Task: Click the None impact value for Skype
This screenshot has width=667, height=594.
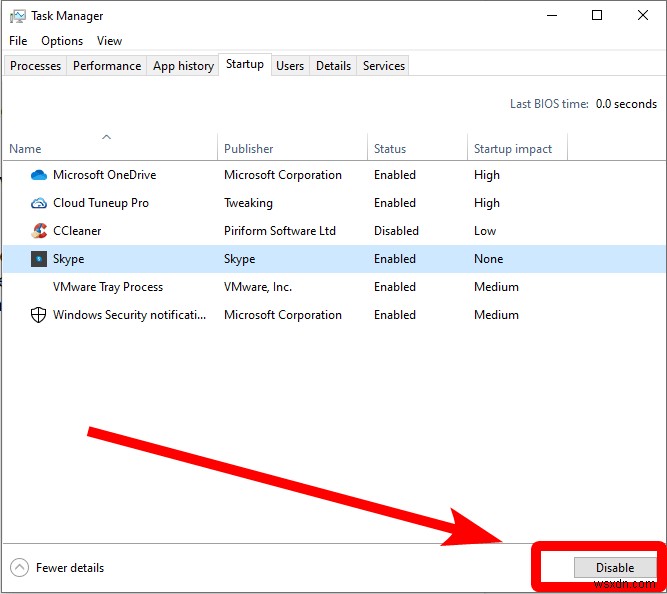Action: tap(488, 259)
